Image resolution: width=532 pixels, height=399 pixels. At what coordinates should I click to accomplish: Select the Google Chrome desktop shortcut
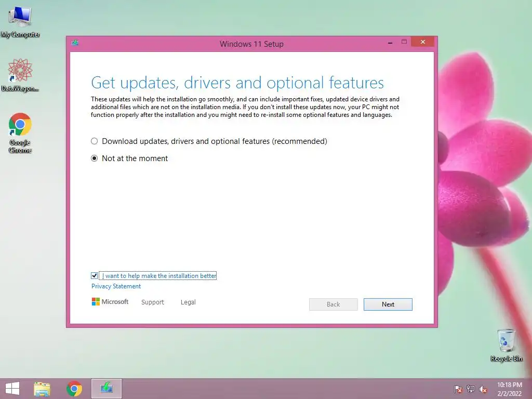click(x=20, y=132)
